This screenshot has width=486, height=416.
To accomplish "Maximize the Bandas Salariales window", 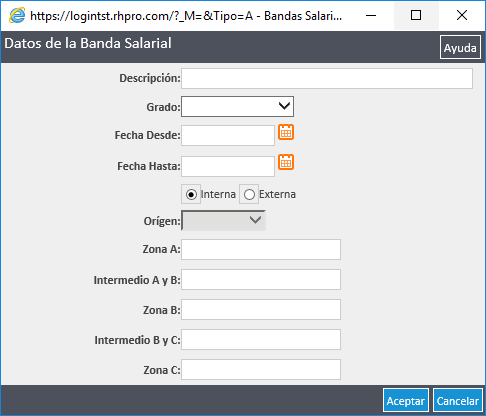I will [x=416, y=15].
